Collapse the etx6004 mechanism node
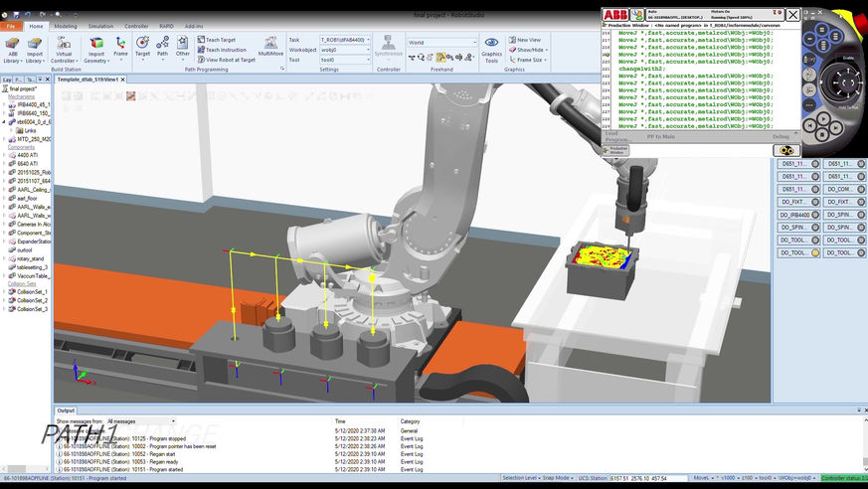The image size is (868, 489). 4,121
